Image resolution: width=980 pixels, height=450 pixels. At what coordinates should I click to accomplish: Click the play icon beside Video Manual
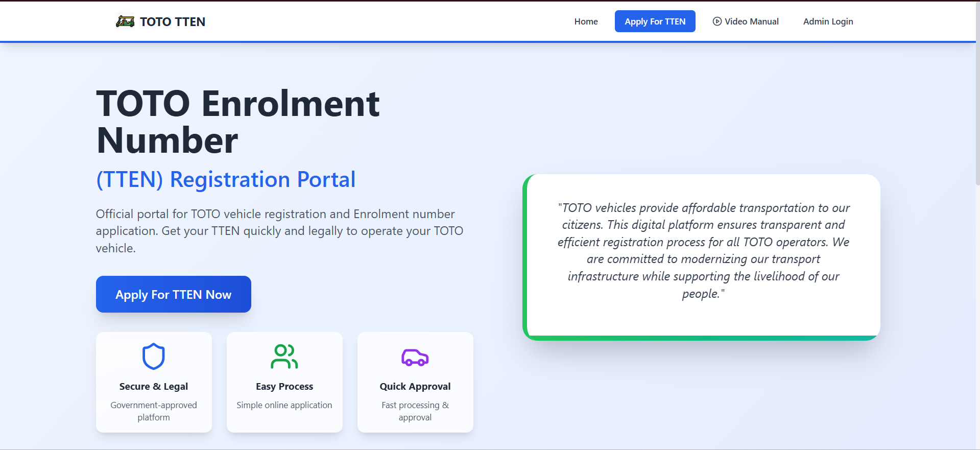click(x=717, y=21)
